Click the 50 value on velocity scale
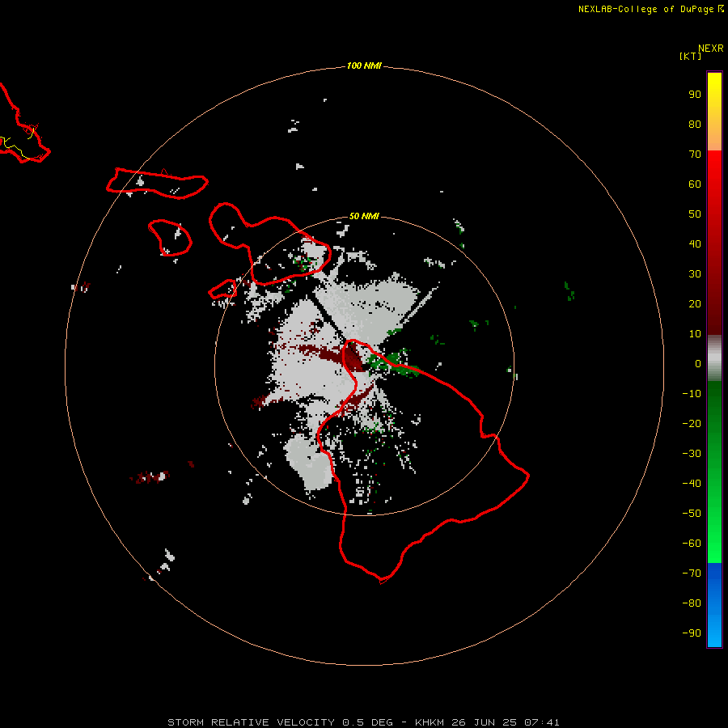Image resolution: width=728 pixels, height=728 pixels. [x=695, y=214]
